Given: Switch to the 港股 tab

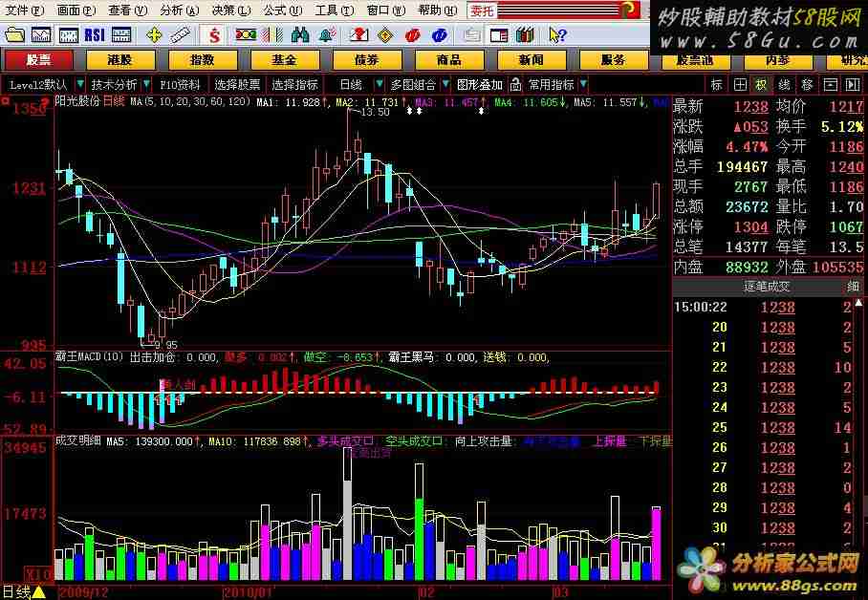Looking at the screenshot, I should click(x=120, y=60).
